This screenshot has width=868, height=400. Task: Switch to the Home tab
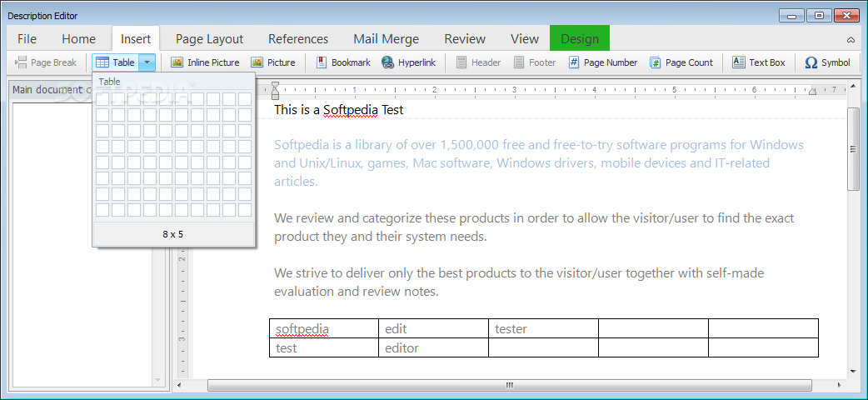78,39
